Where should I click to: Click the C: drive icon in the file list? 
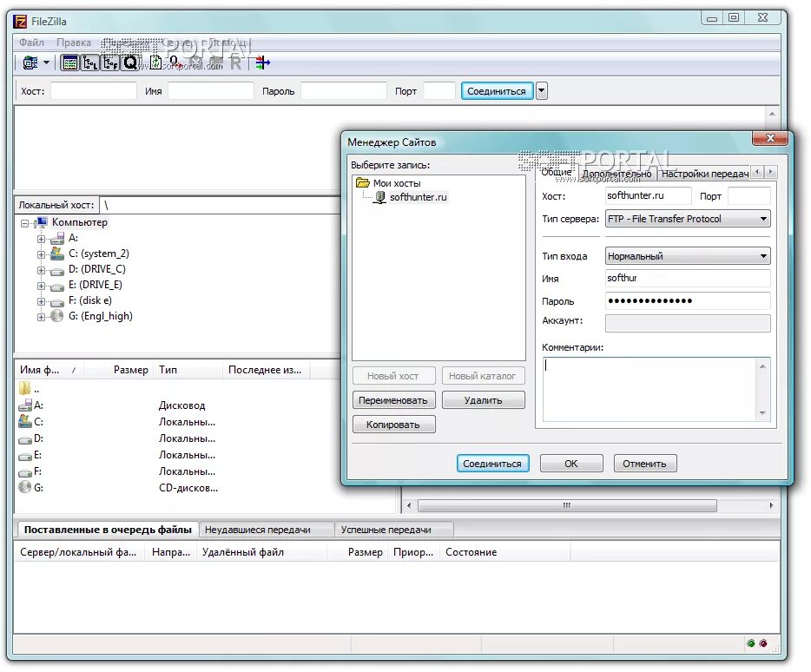point(25,421)
